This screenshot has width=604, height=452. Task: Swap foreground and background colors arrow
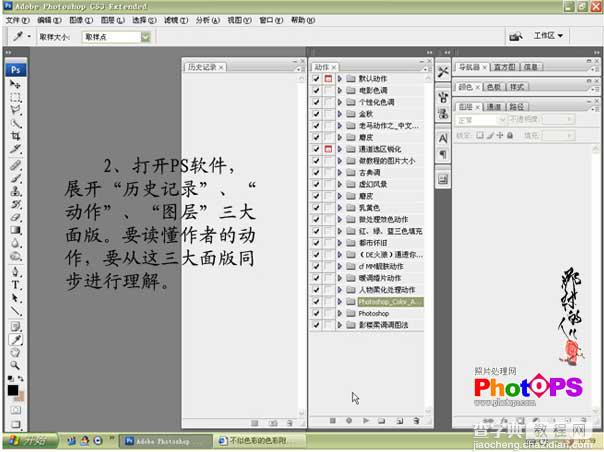[x=20, y=379]
